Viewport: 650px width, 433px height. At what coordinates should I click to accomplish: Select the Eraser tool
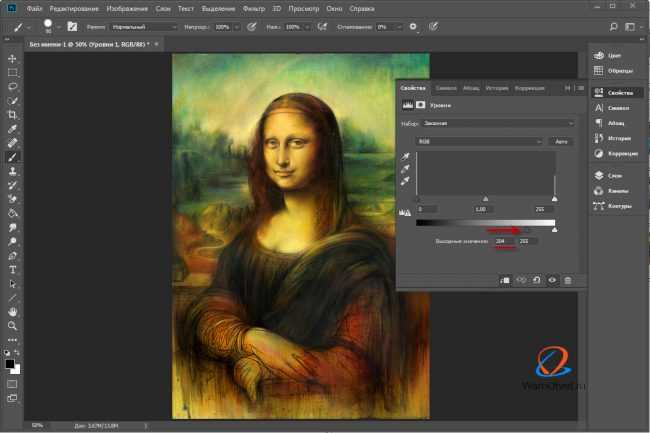(x=12, y=199)
